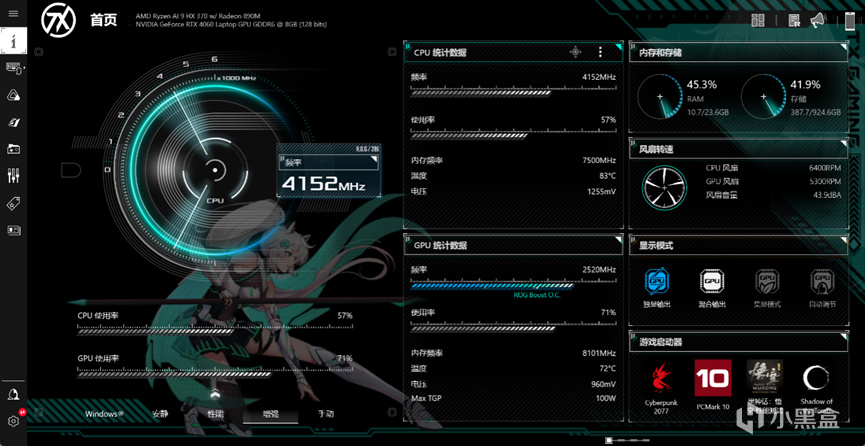Viewport: 865px width, 446px height.
Task: Select the Home info icon in the sidebar
Action: point(13,41)
